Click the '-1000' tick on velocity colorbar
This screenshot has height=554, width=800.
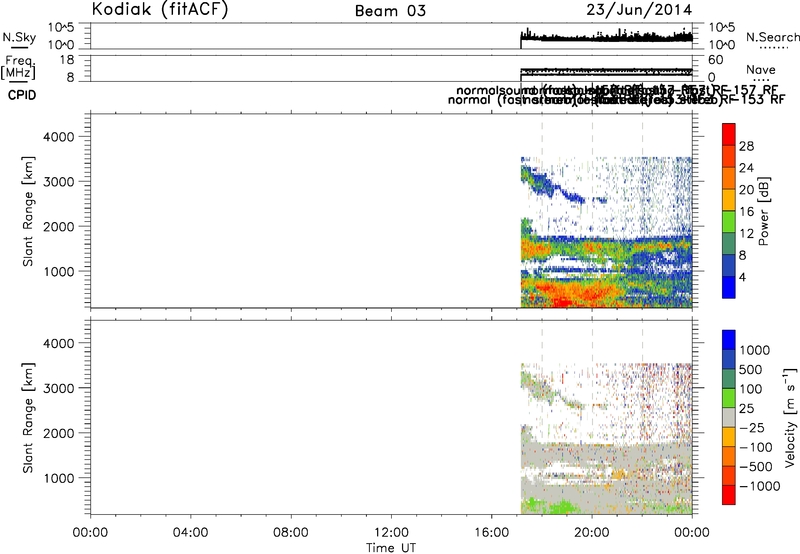759,486
